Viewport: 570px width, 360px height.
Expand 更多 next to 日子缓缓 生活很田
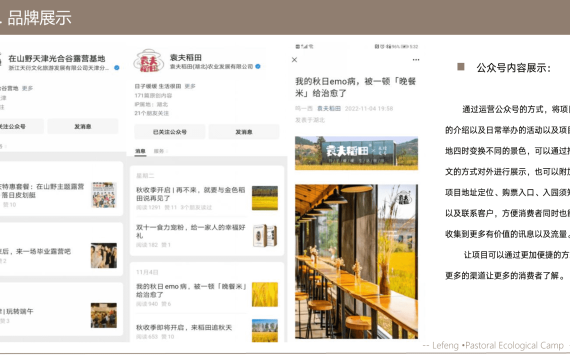point(190,86)
